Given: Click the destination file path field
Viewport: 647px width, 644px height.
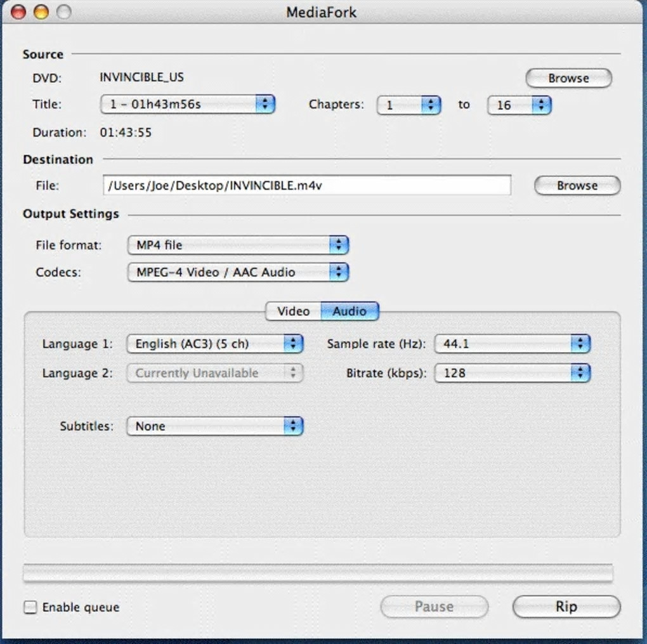Looking at the screenshot, I should (307, 185).
